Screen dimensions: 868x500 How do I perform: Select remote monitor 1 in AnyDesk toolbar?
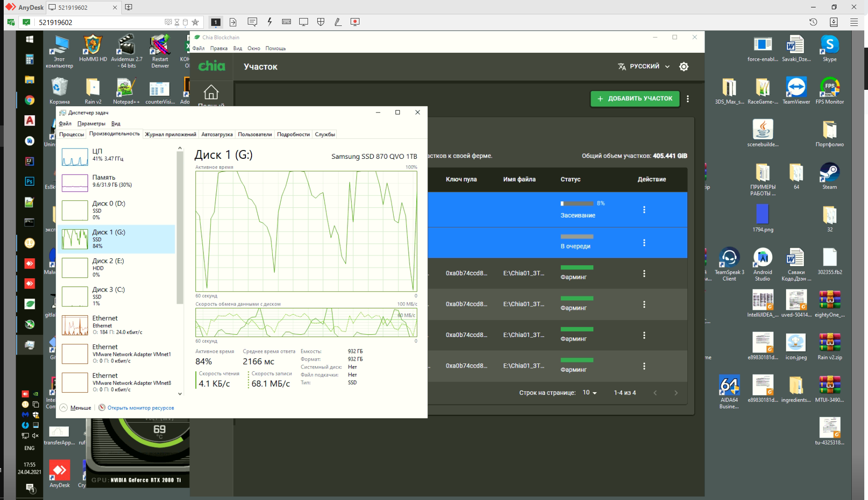pyautogui.click(x=215, y=22)
